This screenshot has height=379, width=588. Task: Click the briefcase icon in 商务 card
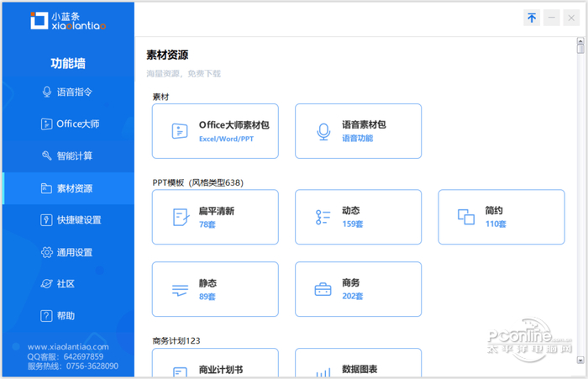pyautogui.click(x=323, y=289)
